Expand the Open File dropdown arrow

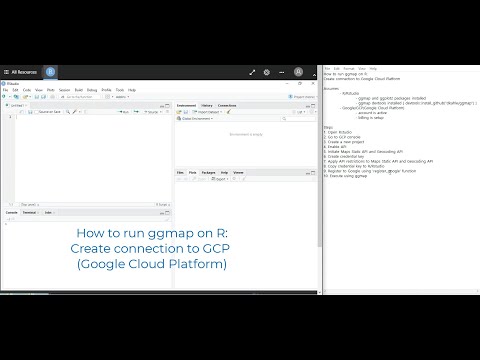(30, 97)
